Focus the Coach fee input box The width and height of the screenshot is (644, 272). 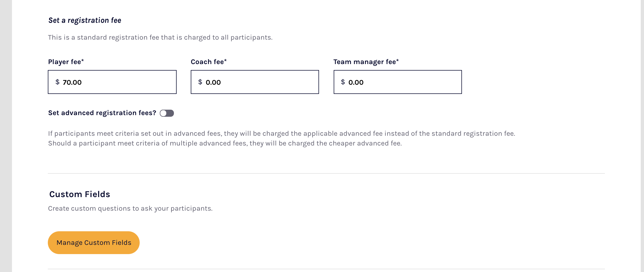(261, 82)
